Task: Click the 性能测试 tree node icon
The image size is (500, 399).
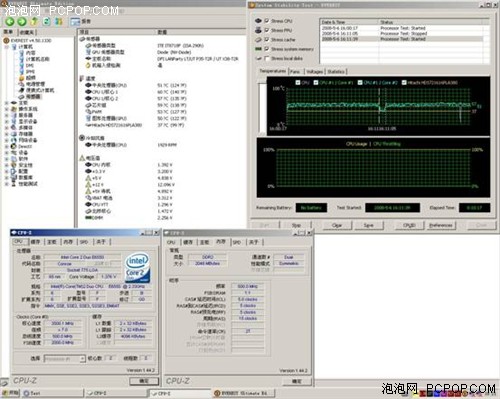Action: [14, 184]
